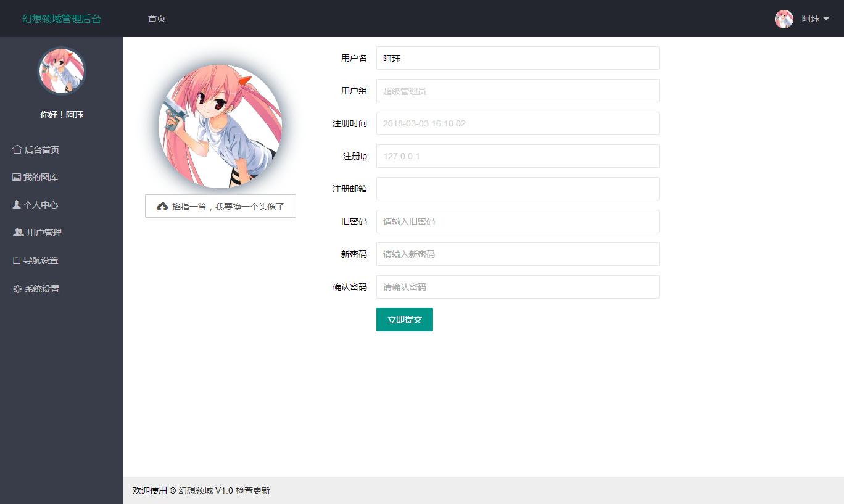Select the 旧密码 password field
The height and width of the screenshot is (504, 844).
[517, 221]
